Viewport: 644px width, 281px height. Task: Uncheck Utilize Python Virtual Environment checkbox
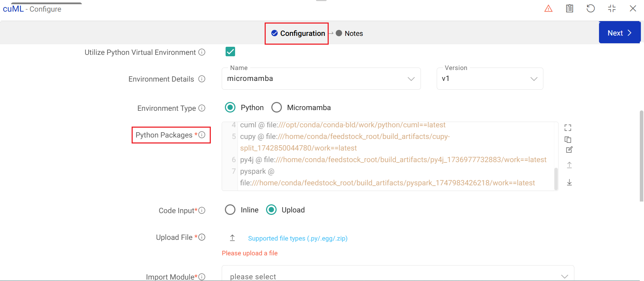click(230, 52)
